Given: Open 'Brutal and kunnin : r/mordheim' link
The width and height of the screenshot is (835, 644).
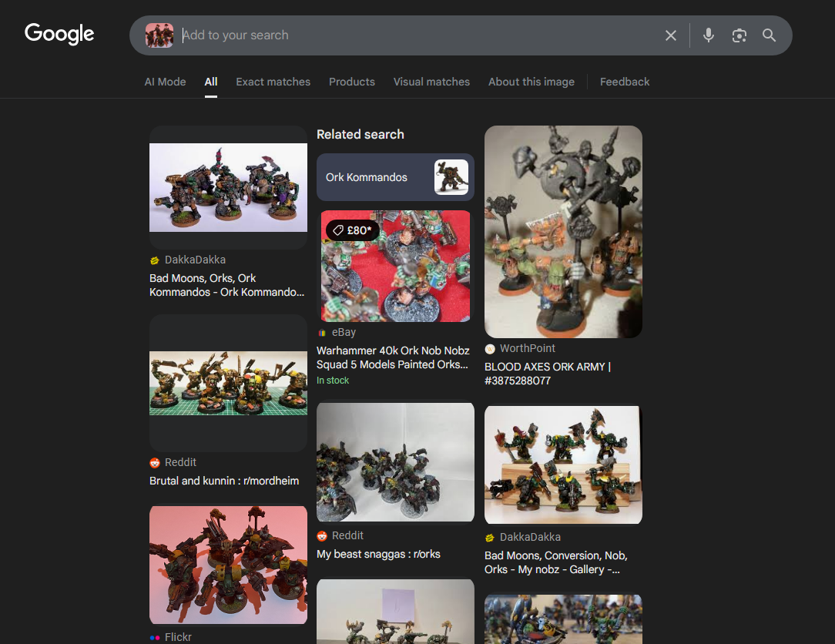Looking at the screenshot, I should tap(224, 481).
